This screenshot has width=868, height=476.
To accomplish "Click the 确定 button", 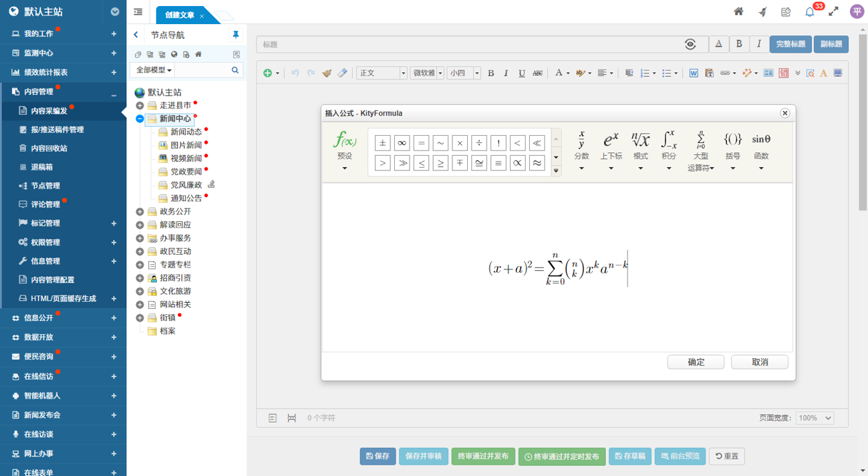I will tap(696, 362).
